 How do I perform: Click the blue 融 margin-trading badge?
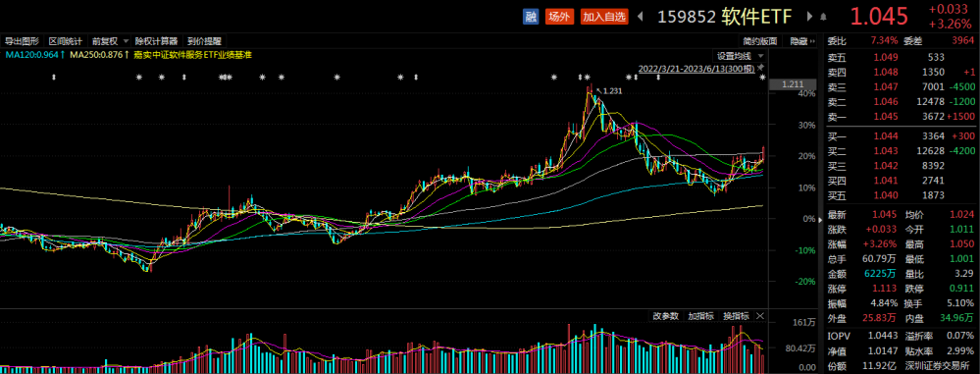[x=530, y=17]
